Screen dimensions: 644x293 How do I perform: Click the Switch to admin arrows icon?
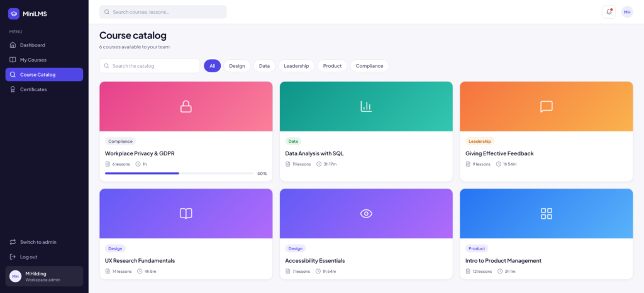tap(13, 242)
